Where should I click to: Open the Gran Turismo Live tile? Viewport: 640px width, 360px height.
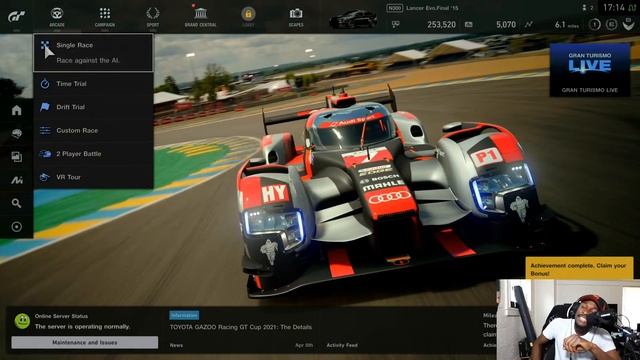pyautogui.click(x=590, y=70)
